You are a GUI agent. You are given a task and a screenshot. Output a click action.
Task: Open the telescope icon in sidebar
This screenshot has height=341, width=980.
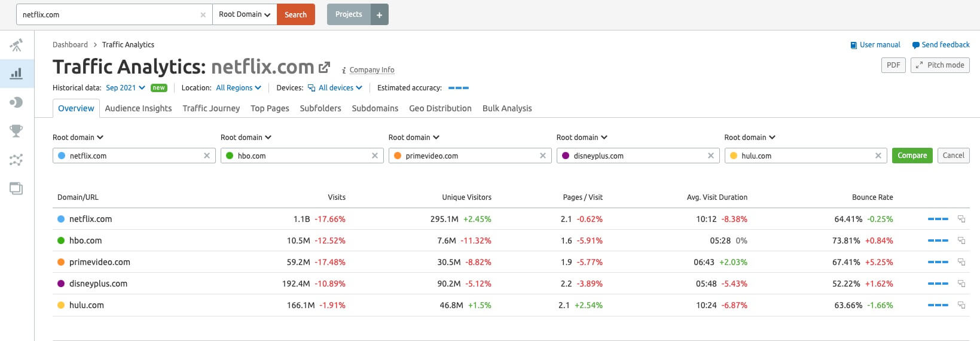coord(16,45)
